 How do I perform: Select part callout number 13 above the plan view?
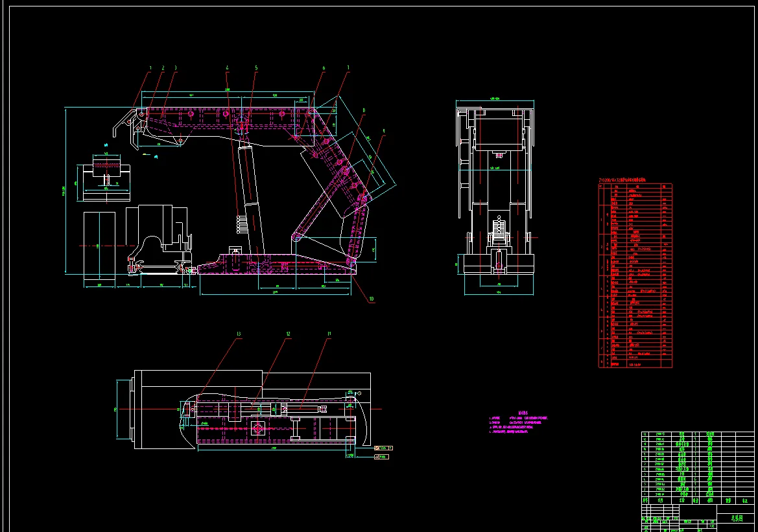coord(239,334)
